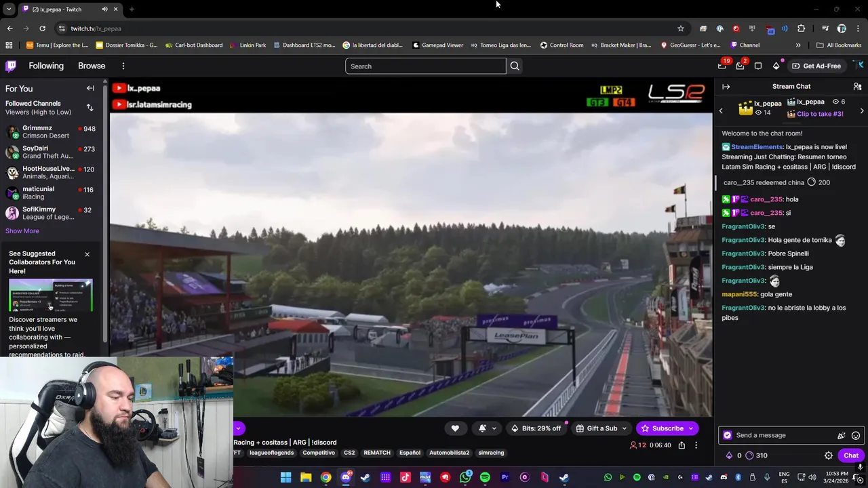868x488 pixels.
Task: Change followed channels sort order
Action: (x=90, y=108)
